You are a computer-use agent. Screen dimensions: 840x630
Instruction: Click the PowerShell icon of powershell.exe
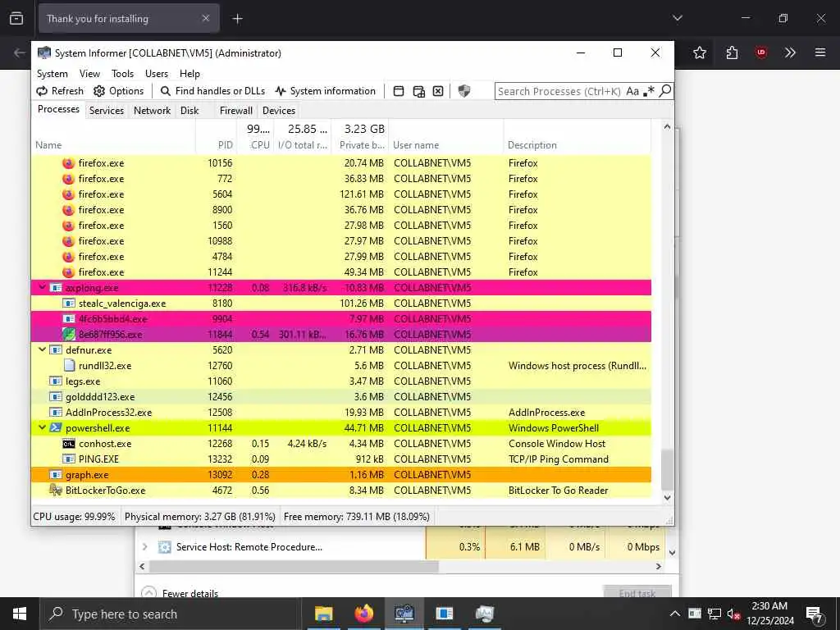point(56,428)
